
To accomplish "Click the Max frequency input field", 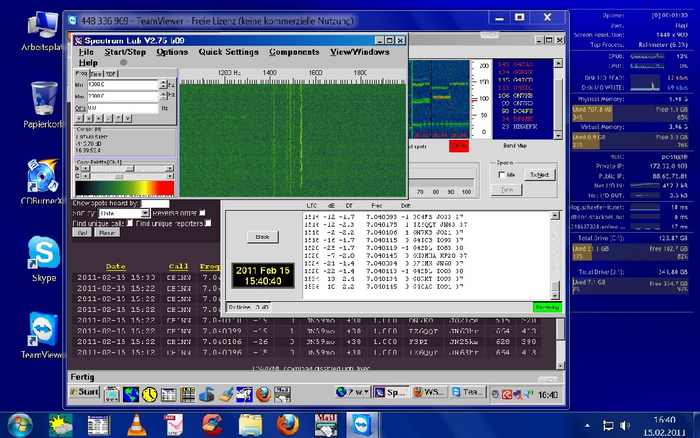I will coord(123,96).
